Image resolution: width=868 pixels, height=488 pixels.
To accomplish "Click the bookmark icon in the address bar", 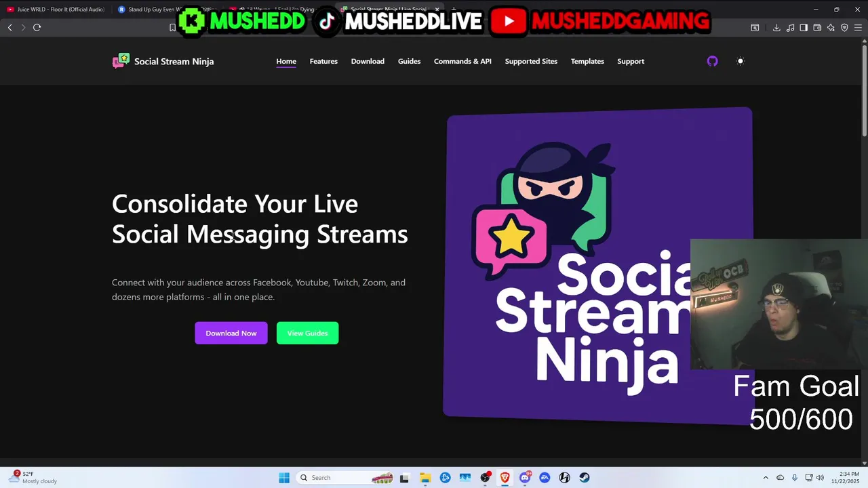I will tap(172, 28).
